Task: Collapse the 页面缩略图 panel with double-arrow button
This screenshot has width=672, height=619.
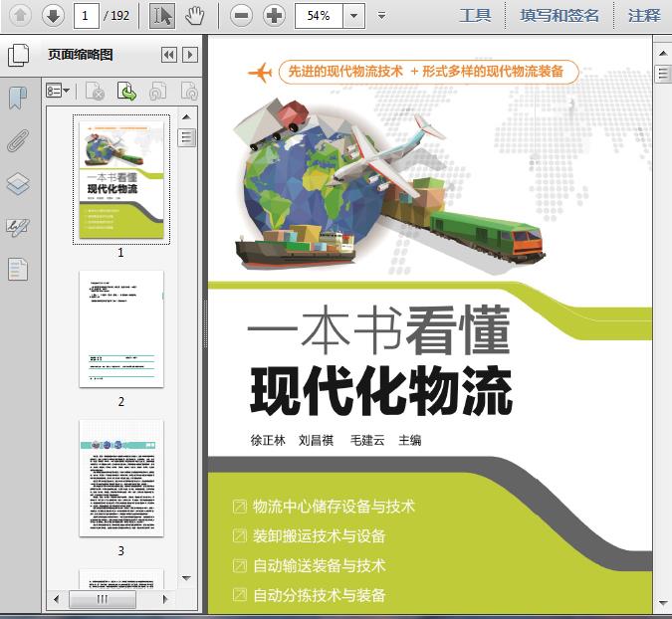Action: click(x=168, y=55)
